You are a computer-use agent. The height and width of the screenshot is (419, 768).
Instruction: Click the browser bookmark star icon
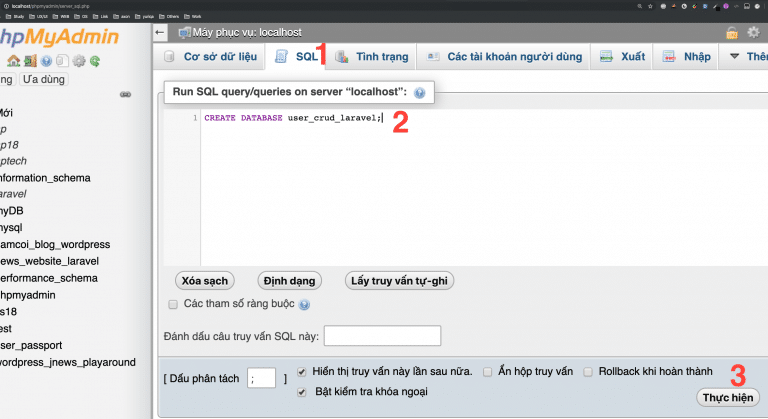pos(650,6)
